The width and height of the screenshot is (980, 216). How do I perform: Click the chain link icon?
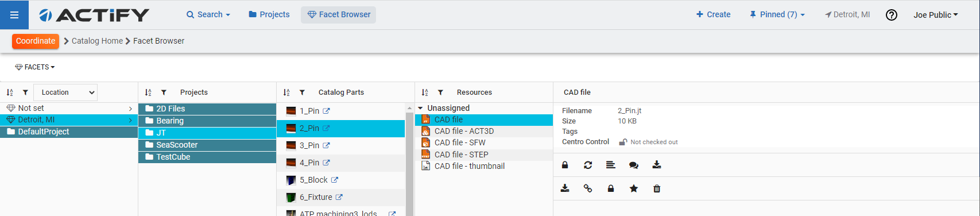click(588, 188)
